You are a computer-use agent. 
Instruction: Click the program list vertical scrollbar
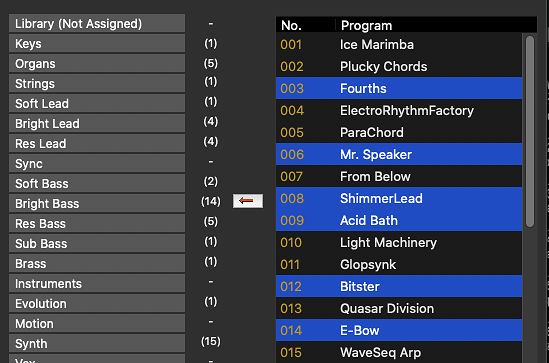pos(530,132)
